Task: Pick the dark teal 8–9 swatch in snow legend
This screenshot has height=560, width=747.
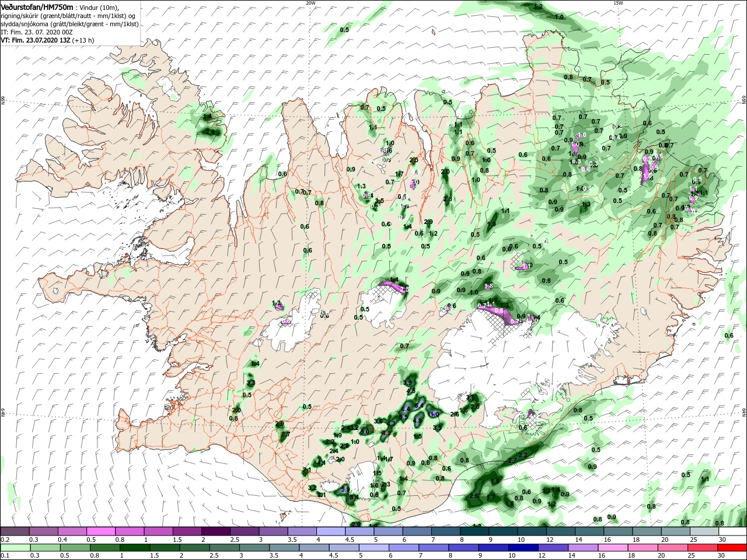Action: (473, 531)
